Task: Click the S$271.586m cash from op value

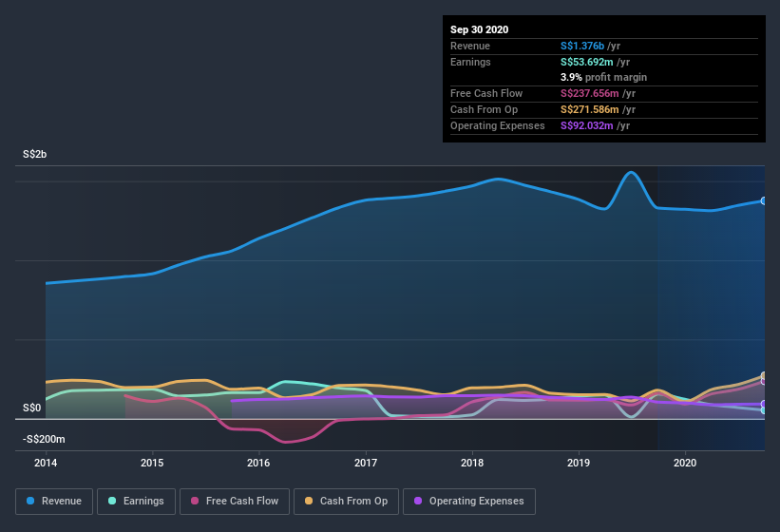Action: pos(589,109)
